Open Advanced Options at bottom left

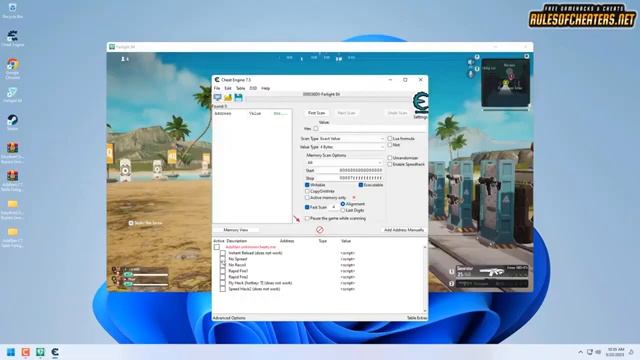coord(229,318)
